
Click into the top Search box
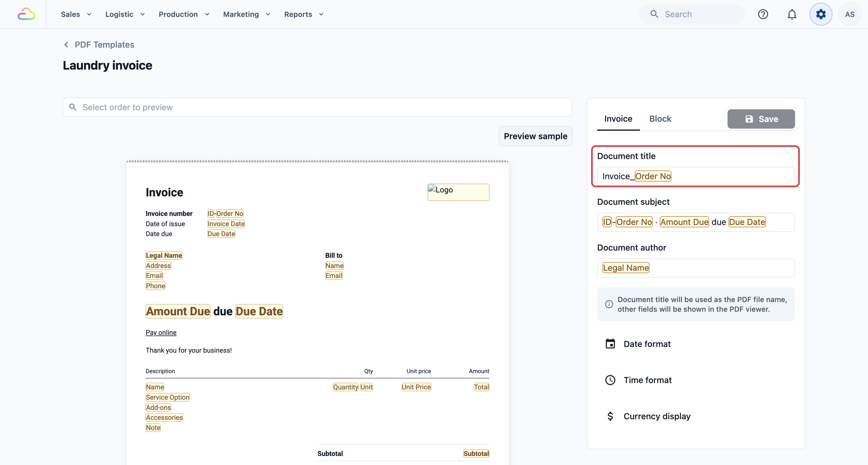(x=691, y=14)
